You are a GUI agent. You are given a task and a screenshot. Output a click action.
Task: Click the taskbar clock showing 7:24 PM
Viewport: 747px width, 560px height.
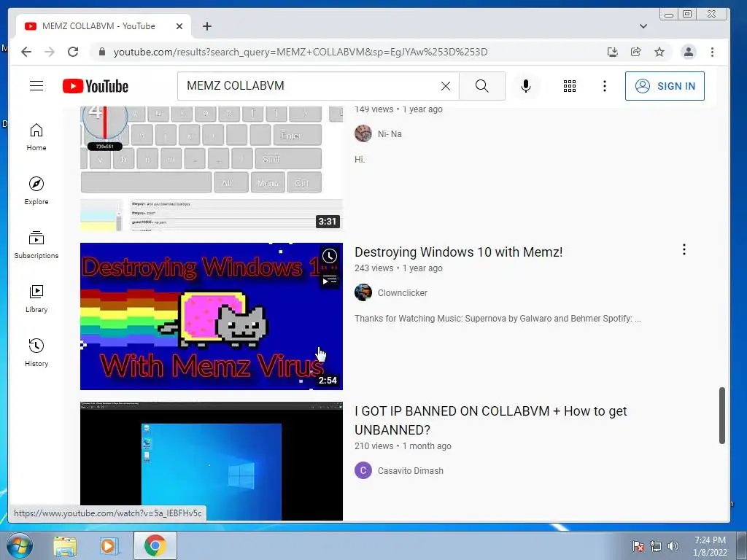coord(710,545)
